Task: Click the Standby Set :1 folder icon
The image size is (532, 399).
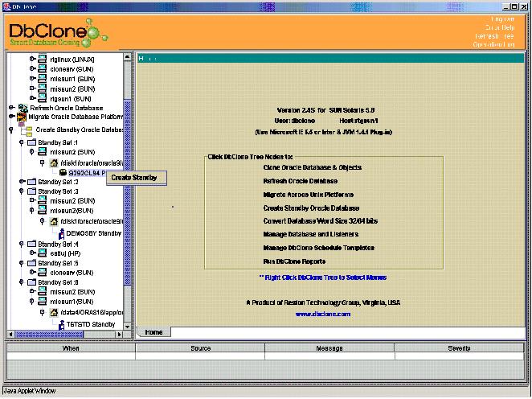Action: (x=31, y=142)
